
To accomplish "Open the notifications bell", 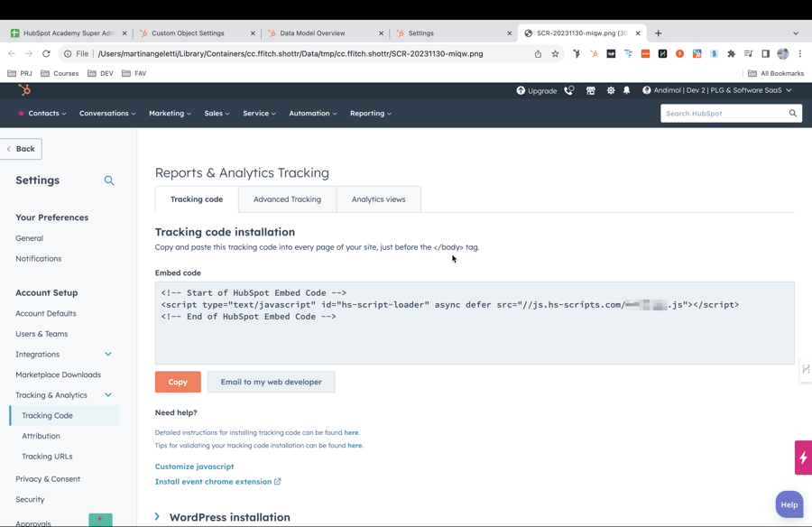I will tap(627, 90).
